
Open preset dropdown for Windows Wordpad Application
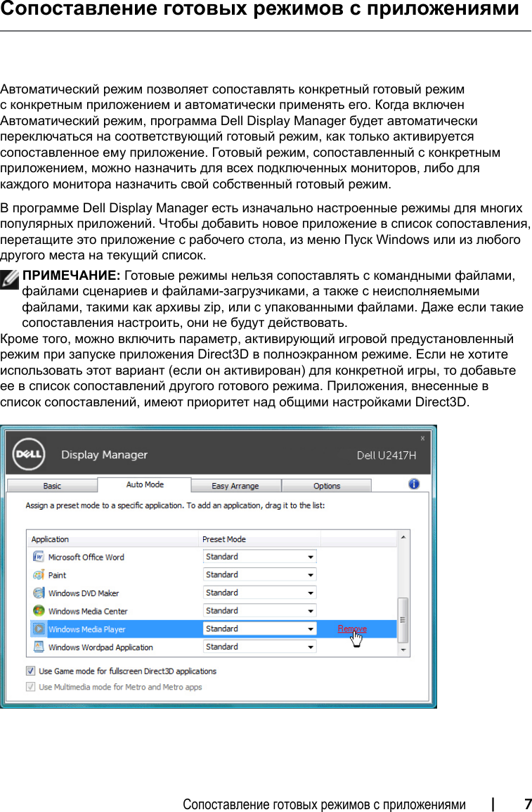pos(260,647)
